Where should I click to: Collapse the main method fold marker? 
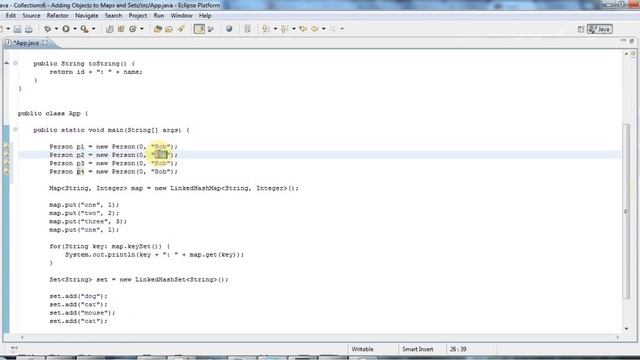tap(16, 130)
